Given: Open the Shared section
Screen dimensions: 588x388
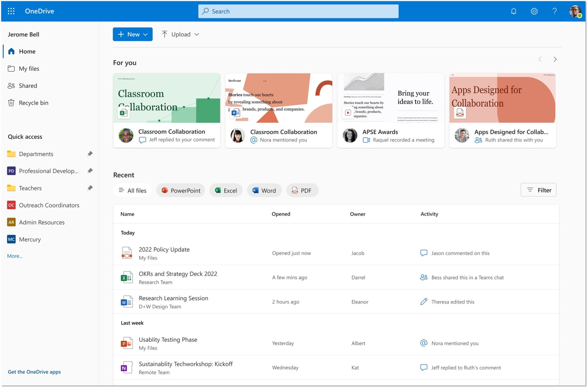Looking at the screenshot, I should [x=28, y=85].
